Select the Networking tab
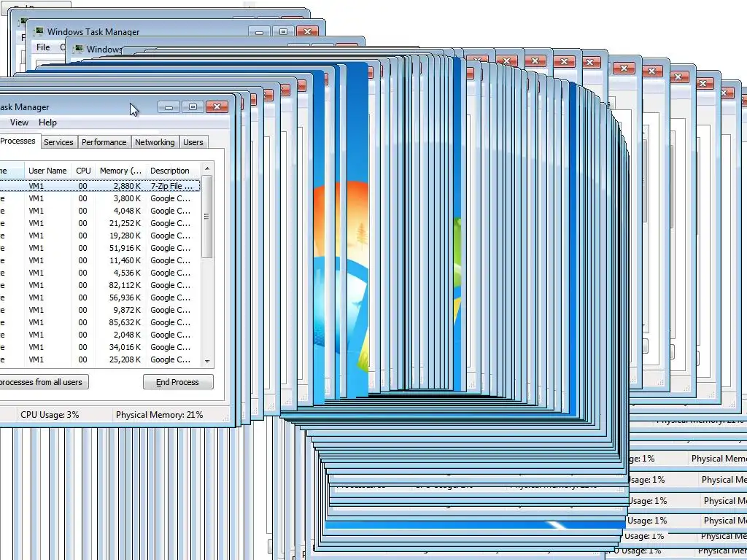Image resolution: width=747 pixels, height=560 pixels. (x=155, y=142)
